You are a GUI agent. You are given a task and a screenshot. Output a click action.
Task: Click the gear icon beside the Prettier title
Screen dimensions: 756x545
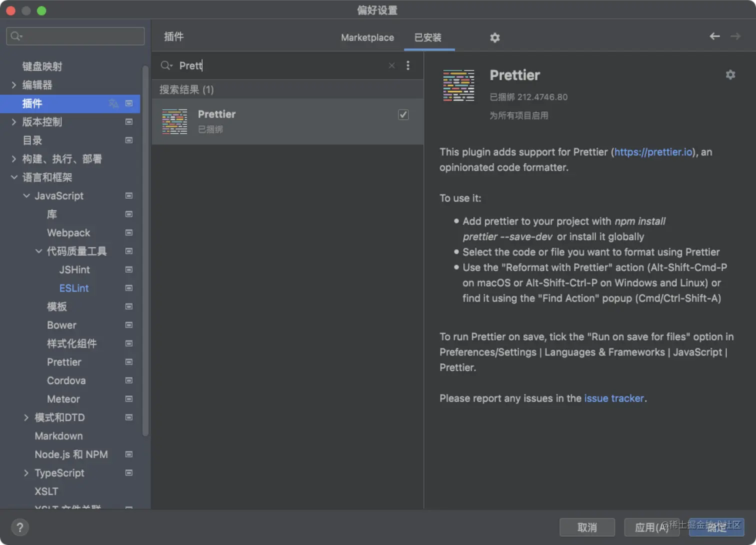click(730, 74)
